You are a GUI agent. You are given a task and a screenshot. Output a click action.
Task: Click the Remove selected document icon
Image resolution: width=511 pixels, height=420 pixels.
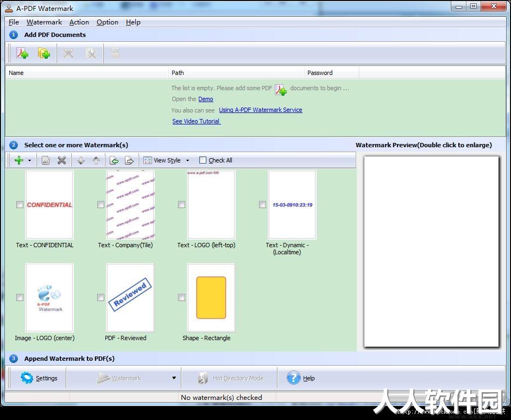pyautogui.click(x=68, y=53)
